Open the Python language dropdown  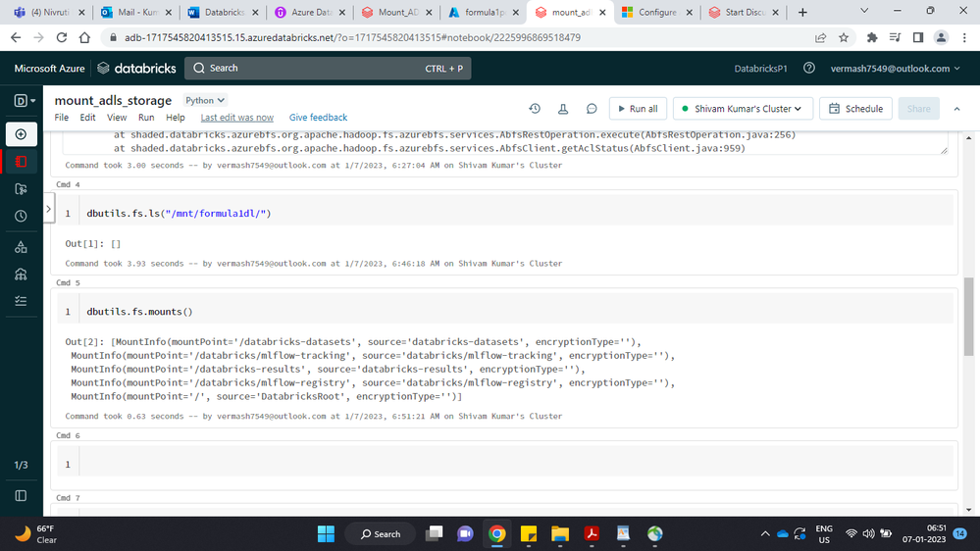[206, 100]
